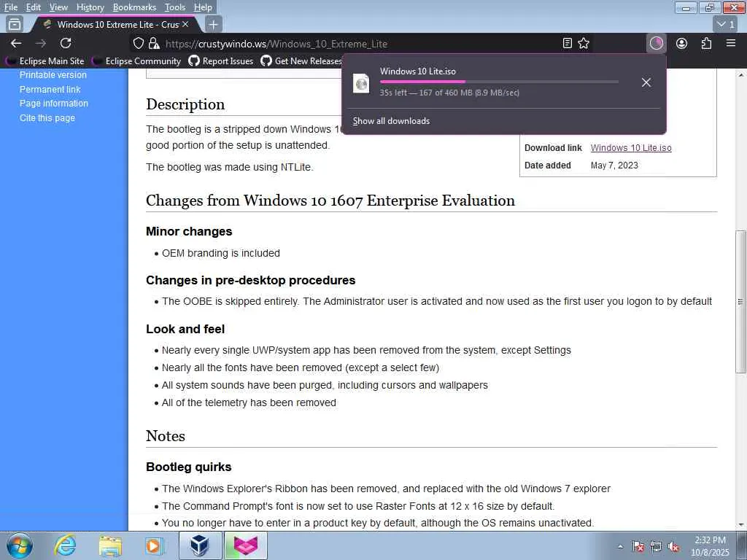Click the Minor changes subheading
The image size is (747, 560).
point(189,231)
